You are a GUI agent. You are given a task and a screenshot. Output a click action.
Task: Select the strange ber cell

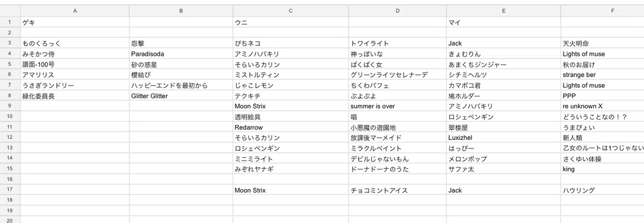pos(602,75)
